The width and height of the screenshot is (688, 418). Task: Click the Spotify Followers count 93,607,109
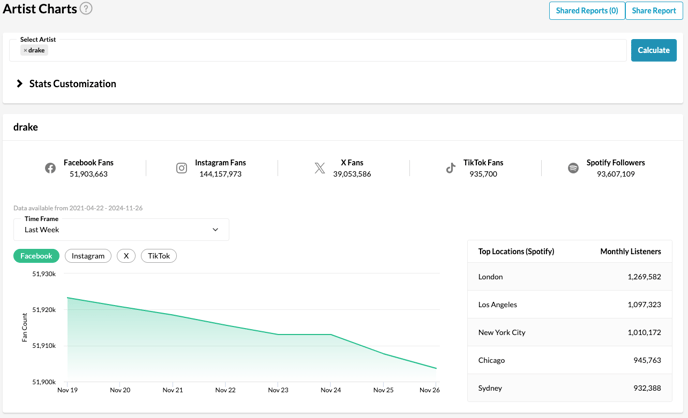616,174
